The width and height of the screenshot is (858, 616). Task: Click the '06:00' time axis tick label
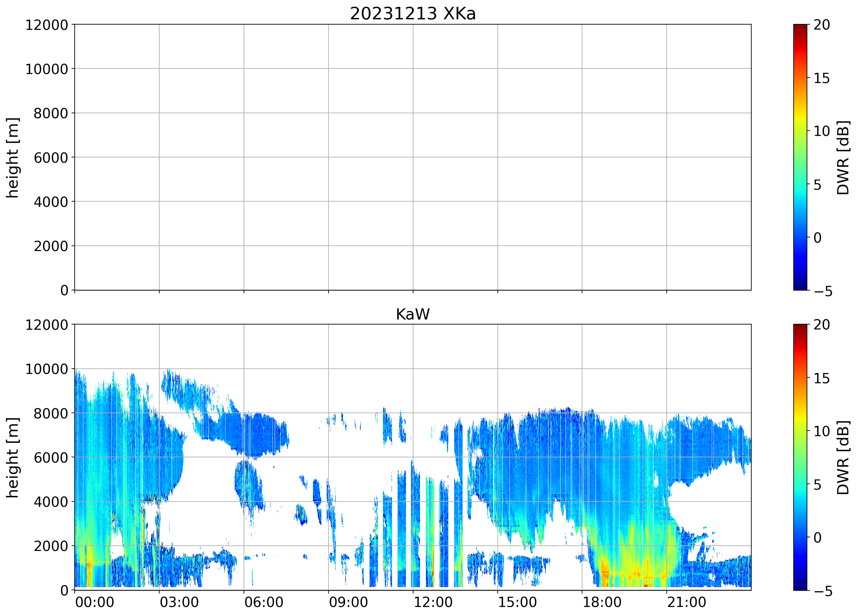(x=264, y=602)
